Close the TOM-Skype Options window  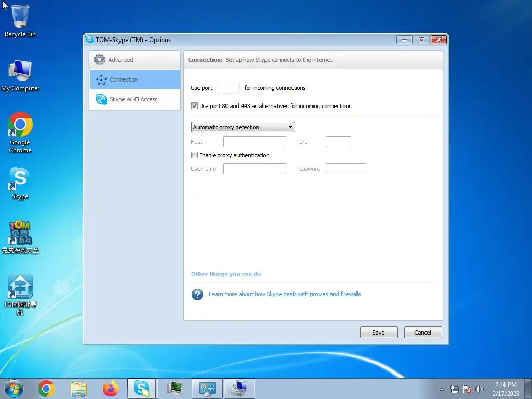pyautogui.click(x=438, y=40)
